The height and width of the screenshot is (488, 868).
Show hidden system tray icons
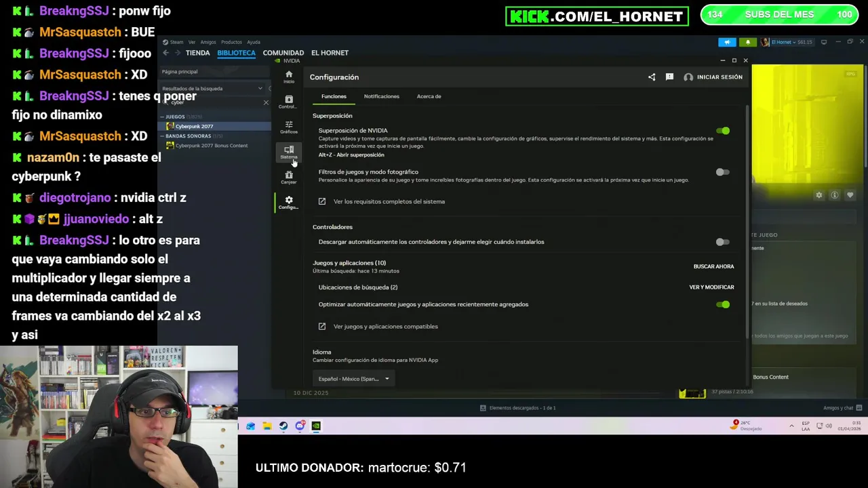pos(791,426)
